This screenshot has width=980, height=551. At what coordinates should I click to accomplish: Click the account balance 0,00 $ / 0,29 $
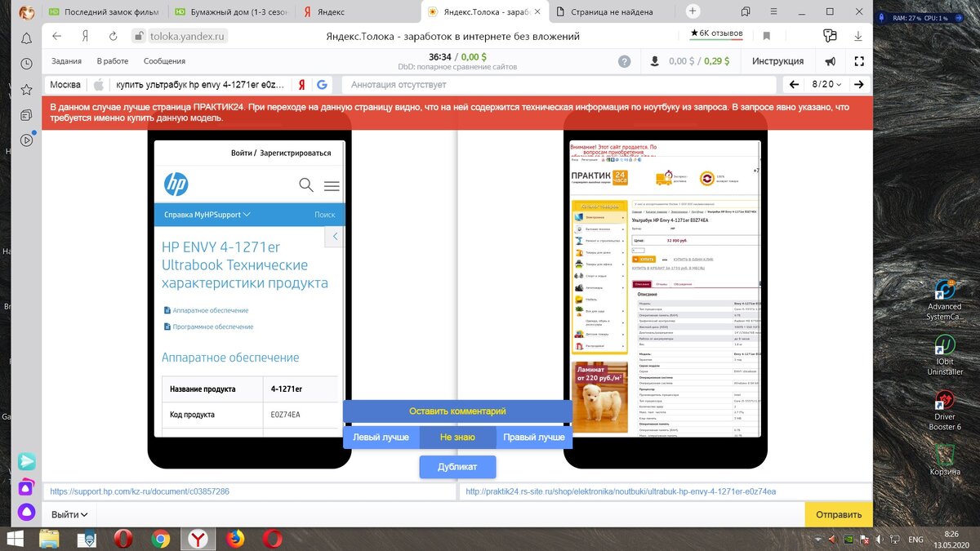[x=699, y=61]
